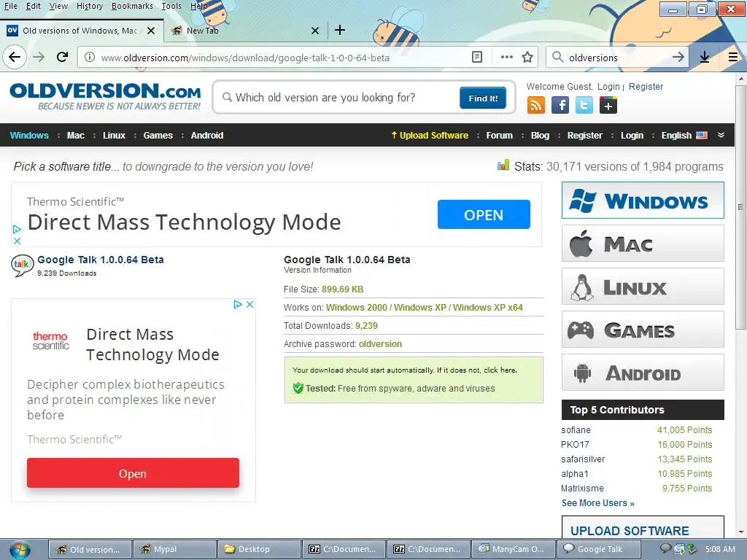Toggle reader view in address bar
The width and height of the screenshot is (747, 560).
click(x=477, y=57)
